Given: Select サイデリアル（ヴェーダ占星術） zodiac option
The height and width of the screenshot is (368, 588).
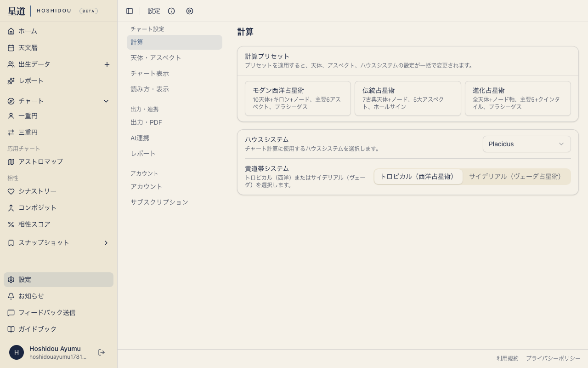Looking at the screenshot, I should [x=516, y=177].
